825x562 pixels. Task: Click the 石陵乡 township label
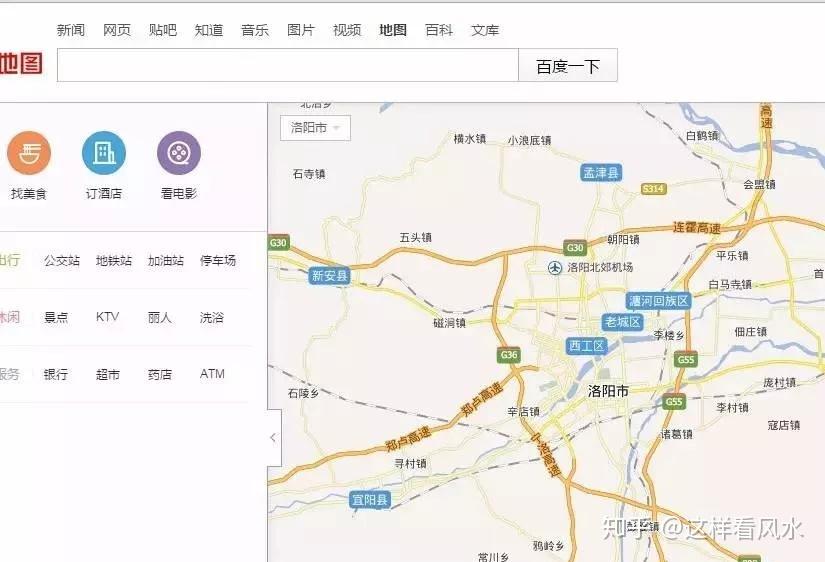point(304,393)
